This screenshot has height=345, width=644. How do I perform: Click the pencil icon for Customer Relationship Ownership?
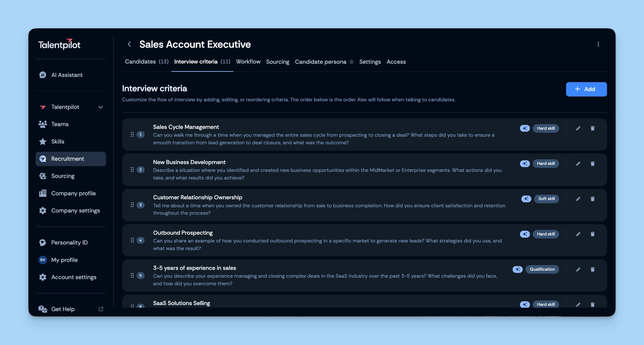(578, 199)
